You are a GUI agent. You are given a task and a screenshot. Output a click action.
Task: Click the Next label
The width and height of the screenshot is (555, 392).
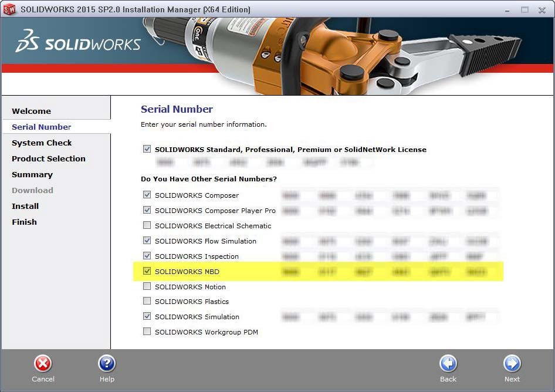point(512,379)
